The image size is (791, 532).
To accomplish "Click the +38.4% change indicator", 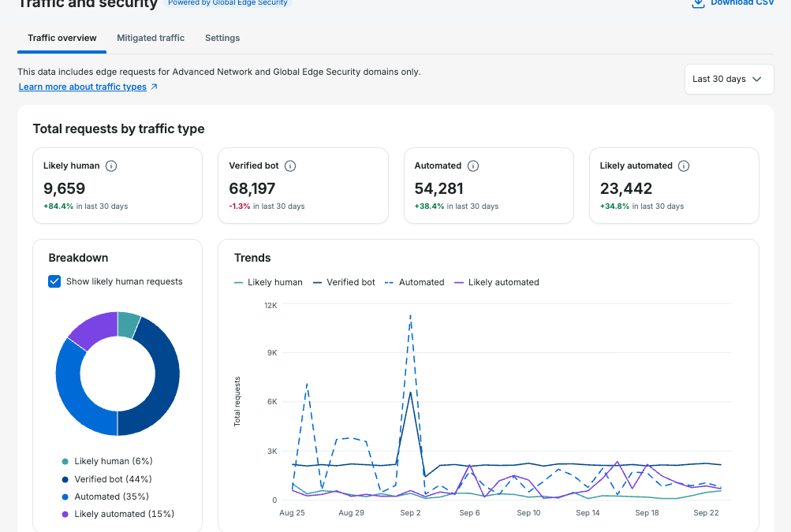I will tap(429, 206).
